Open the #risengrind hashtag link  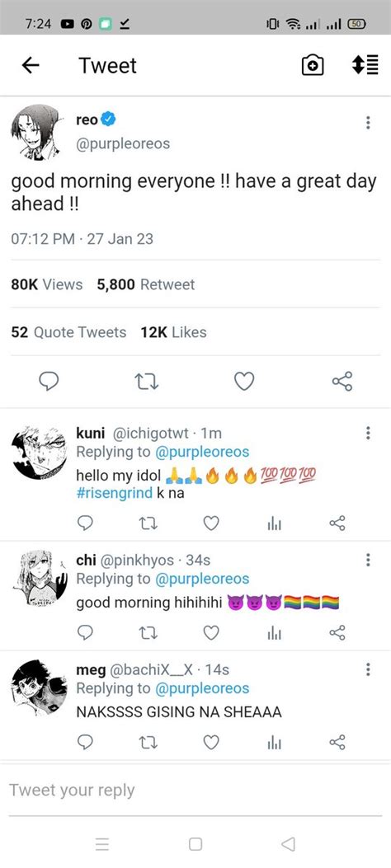115,493
